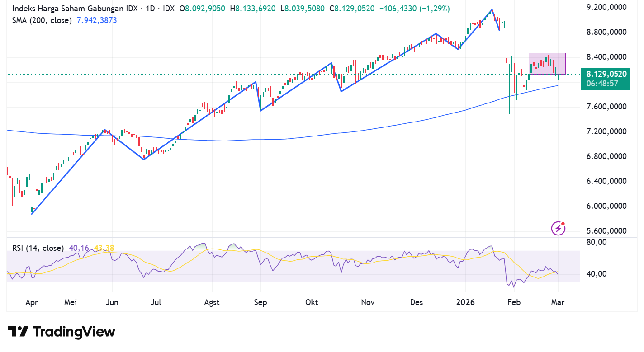Click the Apr label on time axis
Viewport: 644px width, 352px height.
(x=32, y=302)
